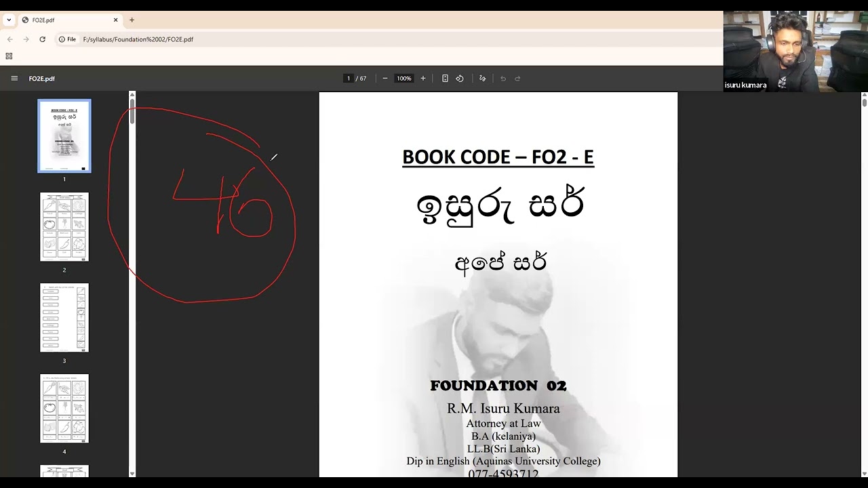Click the File site info chip
The image size is (868, 488).
pos(67,39)
